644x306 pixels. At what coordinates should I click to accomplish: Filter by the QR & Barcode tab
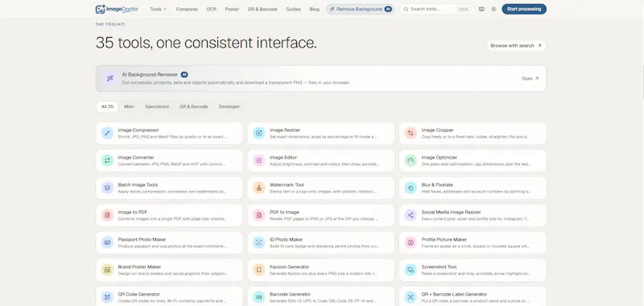point(193,107)
